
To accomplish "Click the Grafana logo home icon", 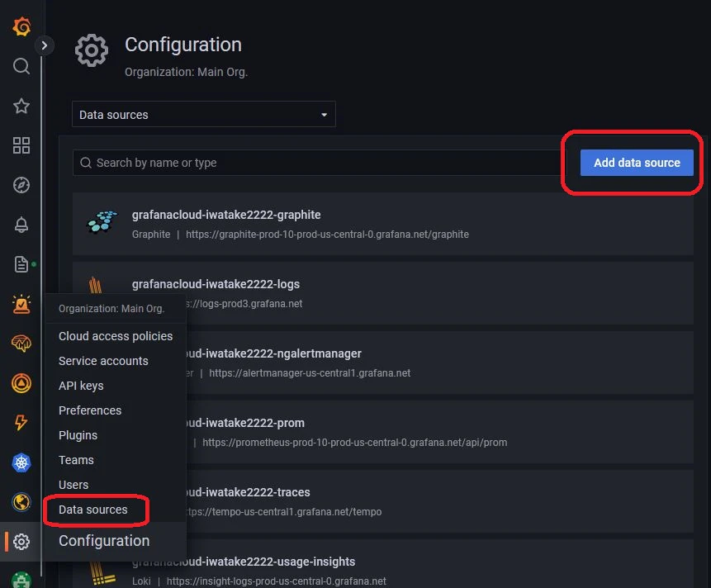I will coord(21,26).
